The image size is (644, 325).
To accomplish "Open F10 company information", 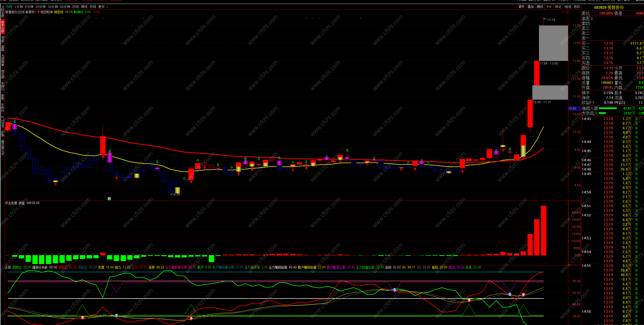I will pyautogui.click(x=549, y=7).
